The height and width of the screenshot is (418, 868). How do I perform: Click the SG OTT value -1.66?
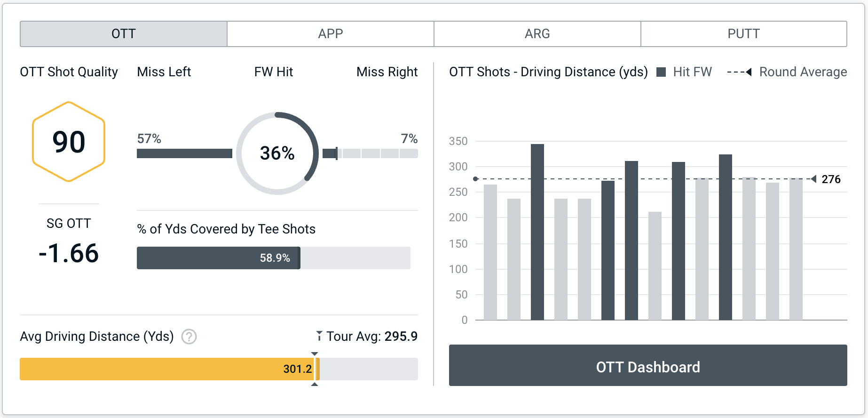pos(69,253)
